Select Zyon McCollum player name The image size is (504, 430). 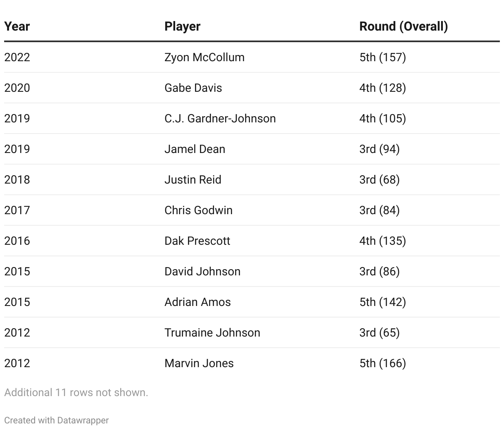coord(204,57)
